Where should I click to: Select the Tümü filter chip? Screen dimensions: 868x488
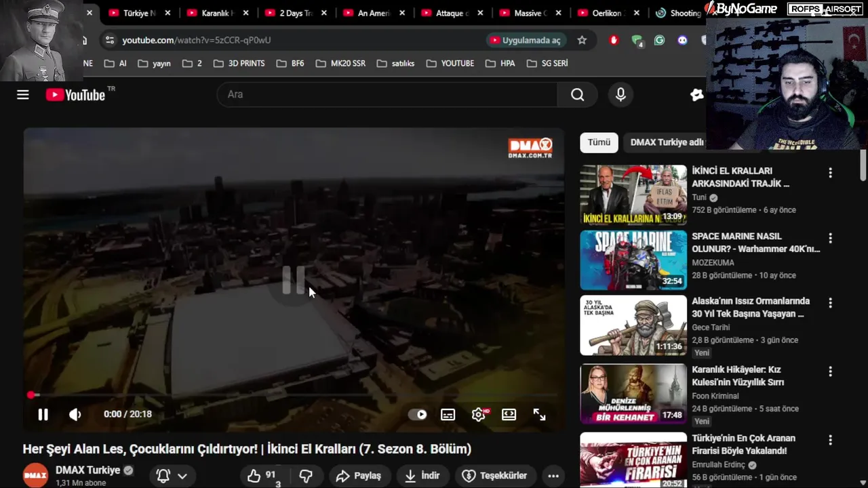pyautogui.click(x=599, y=142)
